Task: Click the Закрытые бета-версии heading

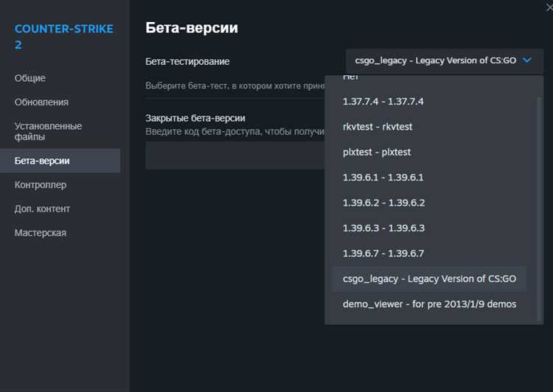Action: coord(195,118)
